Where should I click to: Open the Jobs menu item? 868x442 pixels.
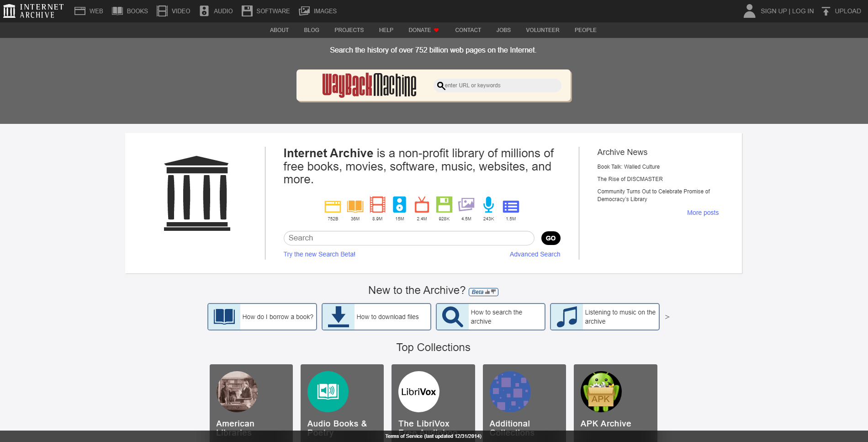[x=503, y=30]
